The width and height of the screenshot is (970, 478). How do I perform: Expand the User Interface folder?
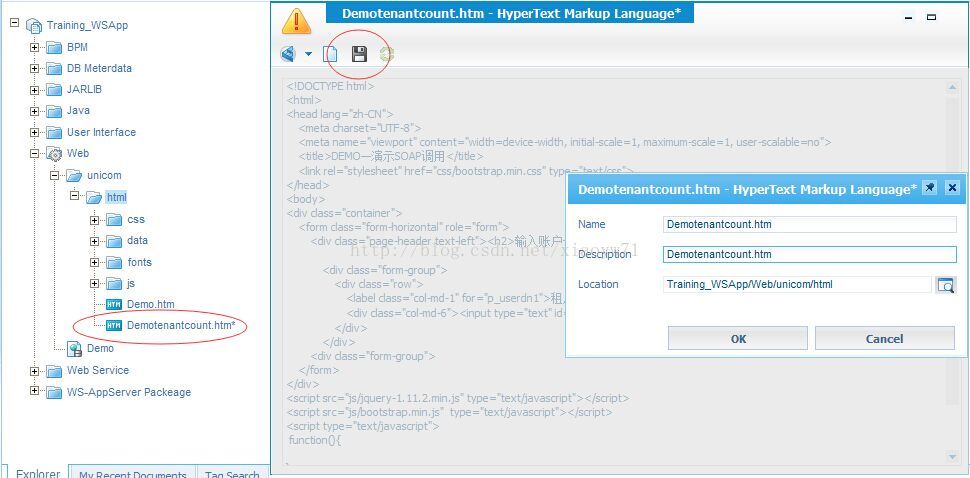[x=35, y=133]
